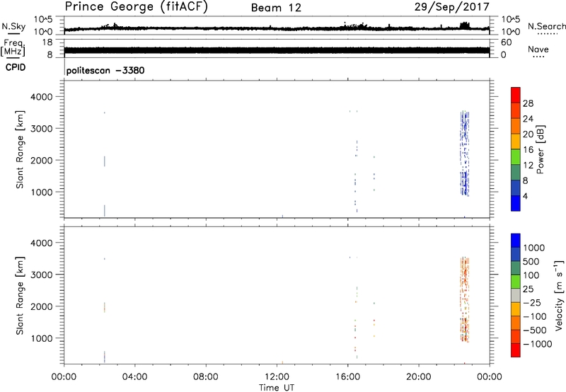
Task: Click the solid line sample under "N.Sky"
Action: pos(13,34)
